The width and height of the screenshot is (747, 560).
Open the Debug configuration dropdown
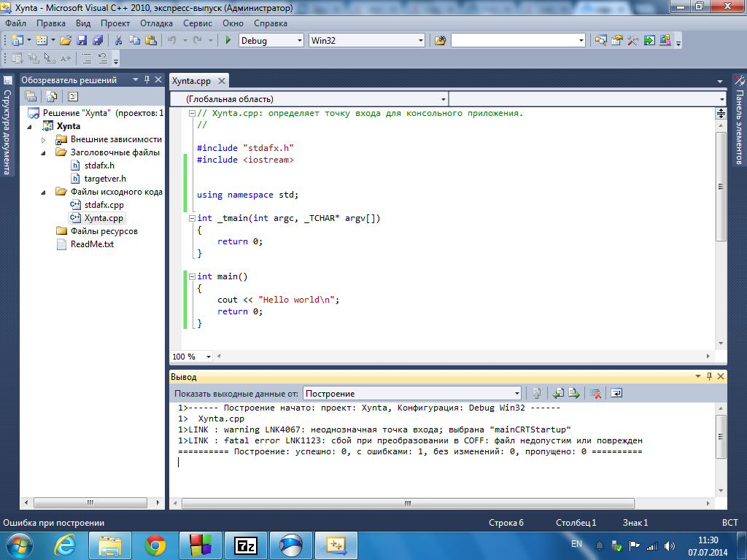[298, 41]
